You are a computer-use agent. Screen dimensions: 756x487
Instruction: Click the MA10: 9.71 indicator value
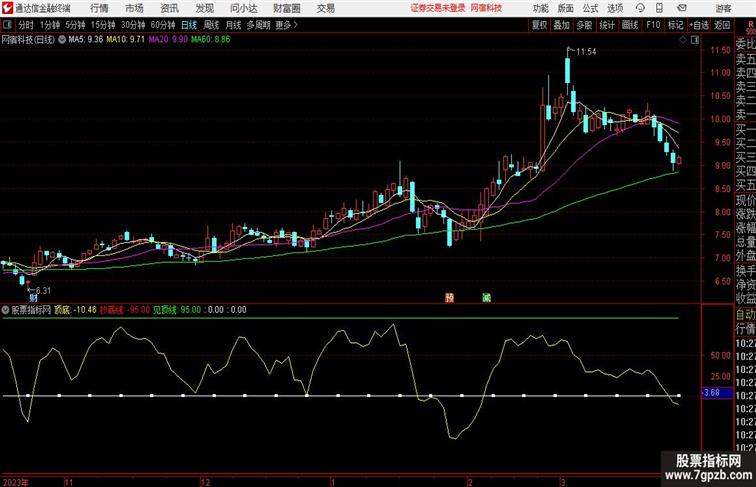pos(125,40)
